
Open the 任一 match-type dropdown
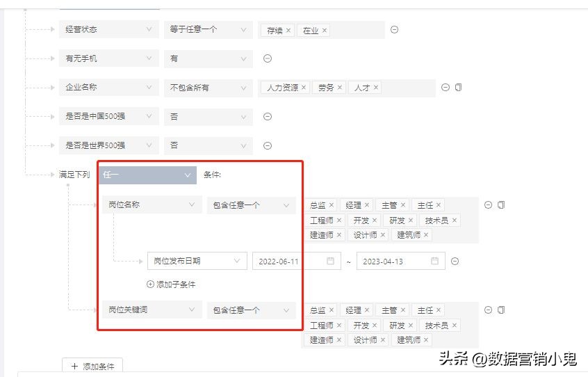coord(148,175)
